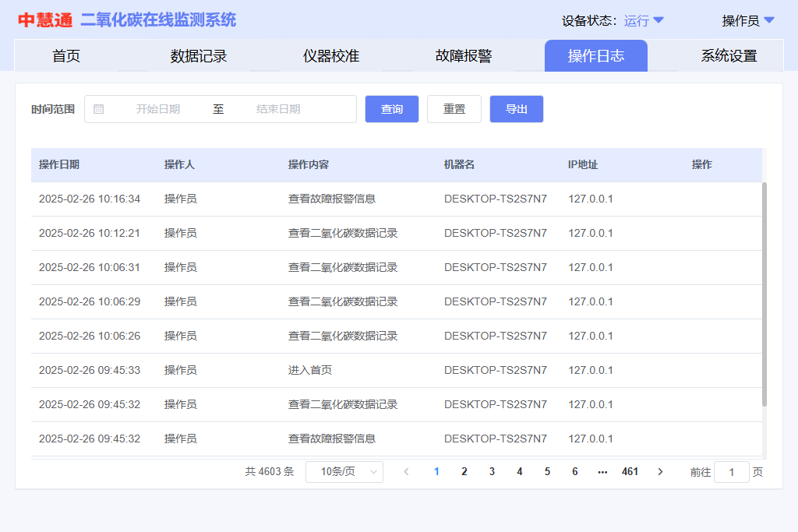Viewport: 798px width, 532px height.
Task: Open the 数据记录 tab
Action: pos(199,56)
